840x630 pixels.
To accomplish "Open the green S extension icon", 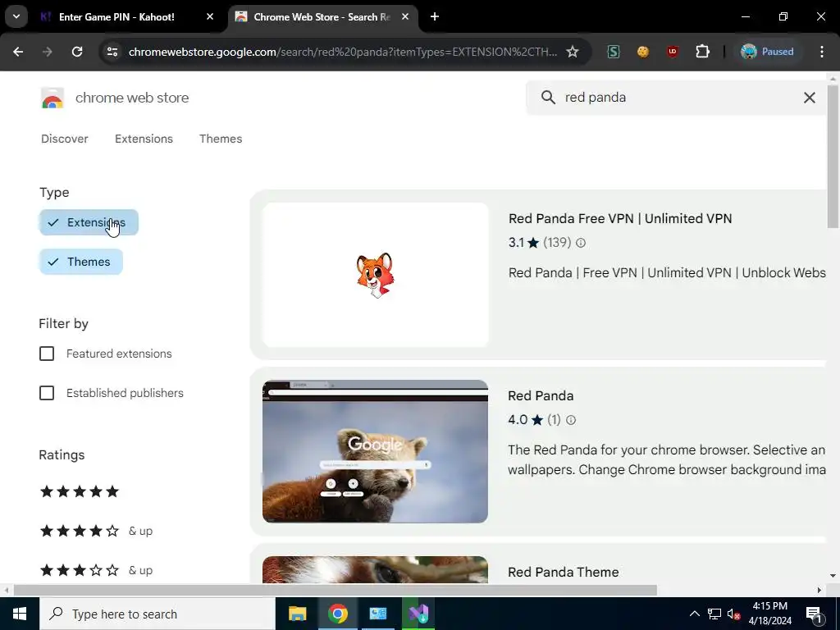I will 614,52.
